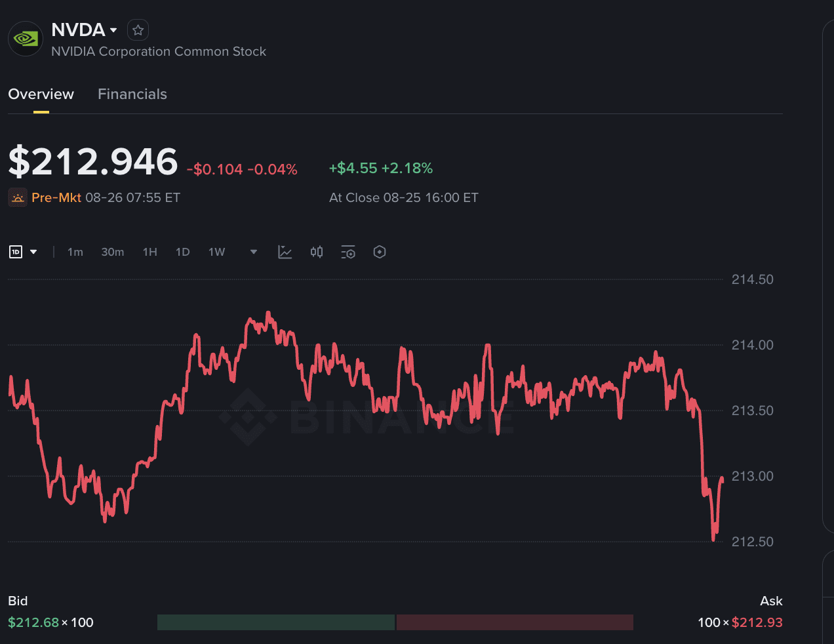Select the 1W interval
Screen dimensions: 834x644
pos(217,252)
